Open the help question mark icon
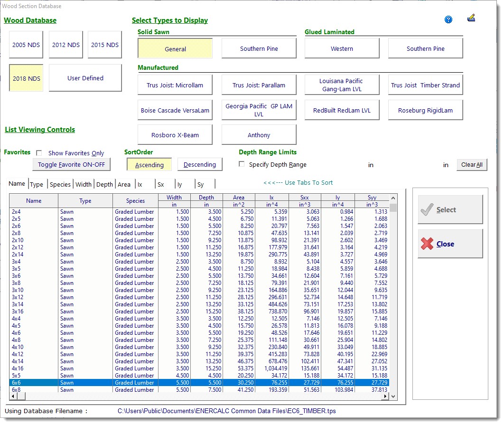504x425 pixels. [x=448, y=19]
